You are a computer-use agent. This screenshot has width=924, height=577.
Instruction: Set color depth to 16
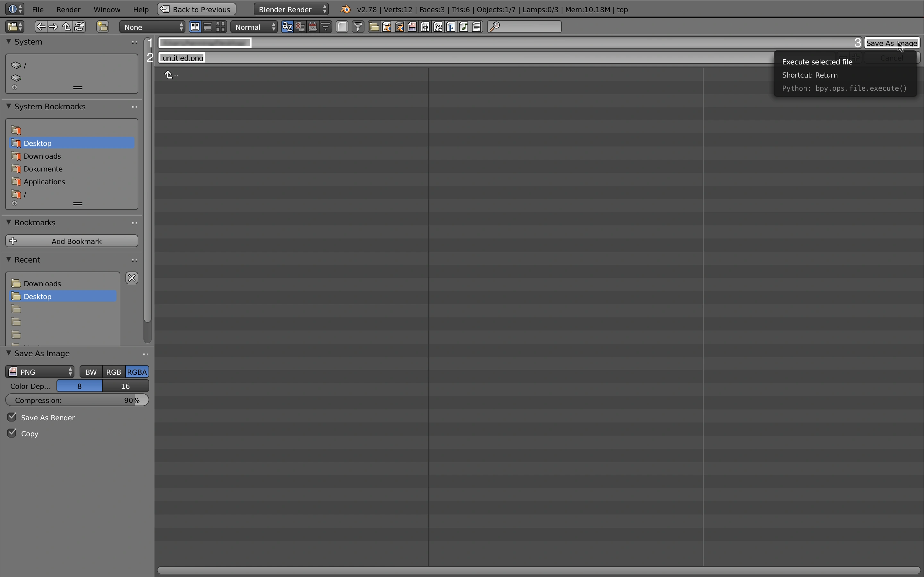pos(125,386)
